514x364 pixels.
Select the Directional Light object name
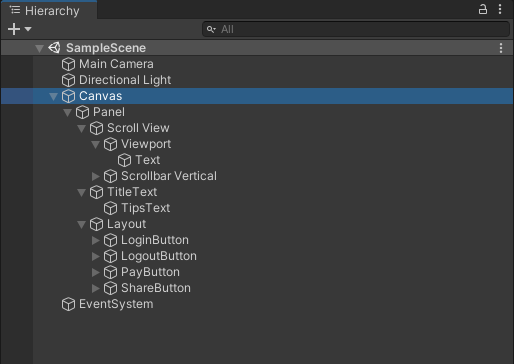click(125, 80)
